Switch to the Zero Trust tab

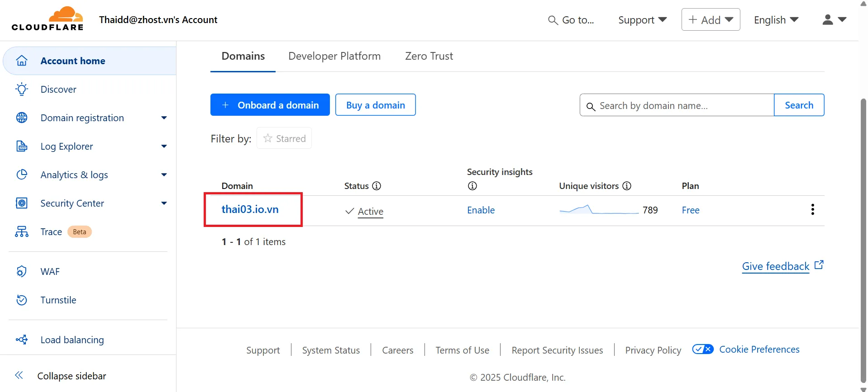pos(429,56)
